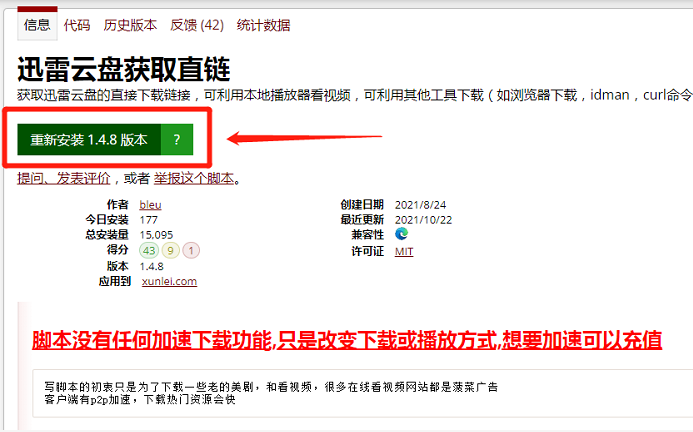
Task: View the 反馈 (42) tab
Action: coord(196,23)
